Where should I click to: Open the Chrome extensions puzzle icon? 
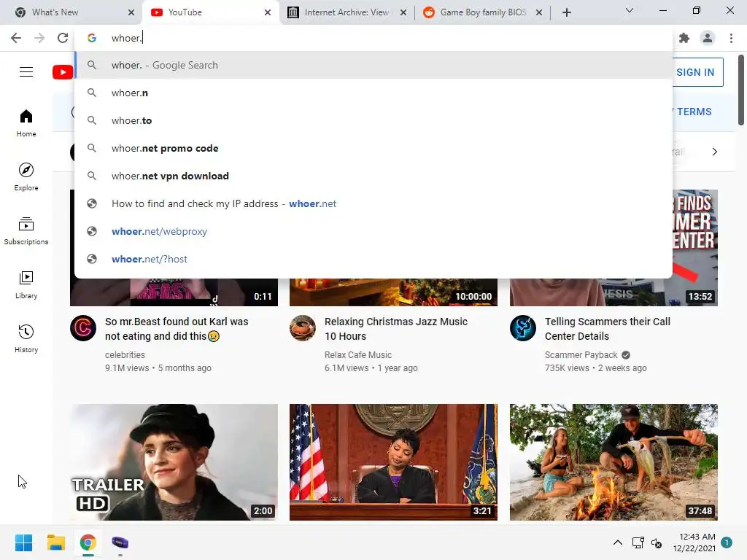tap(684, 38)
